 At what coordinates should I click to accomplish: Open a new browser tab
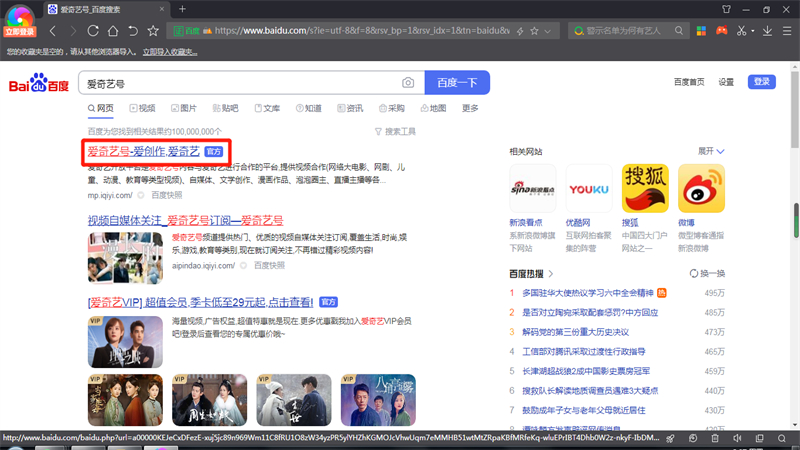click(182, 9)
